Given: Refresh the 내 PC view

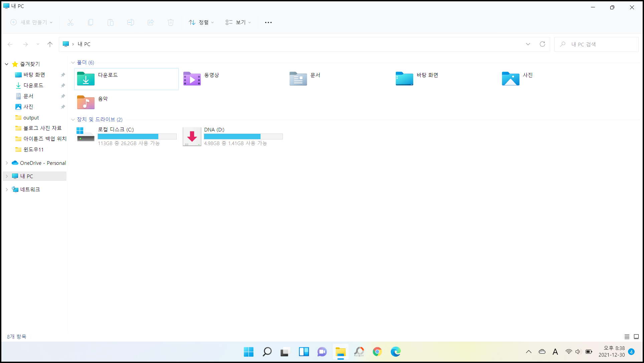Looking at the screenshot, I should tap(542, 44).
